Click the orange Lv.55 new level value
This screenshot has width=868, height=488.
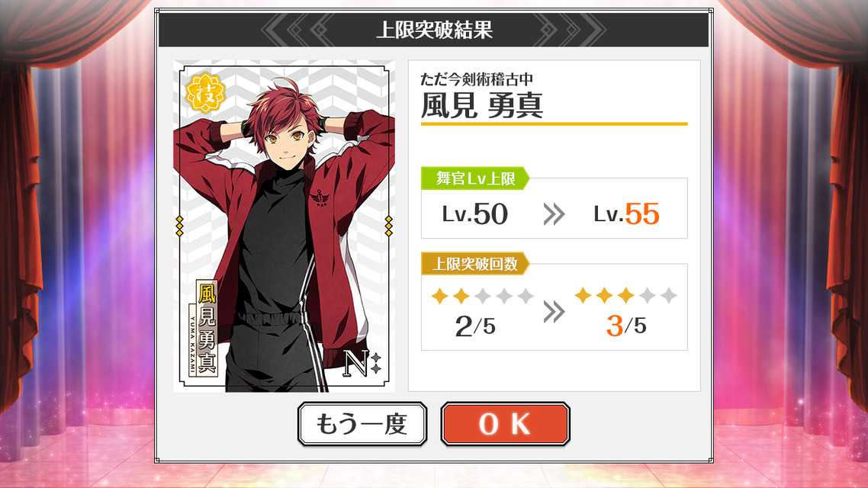[x=627, y=214]
